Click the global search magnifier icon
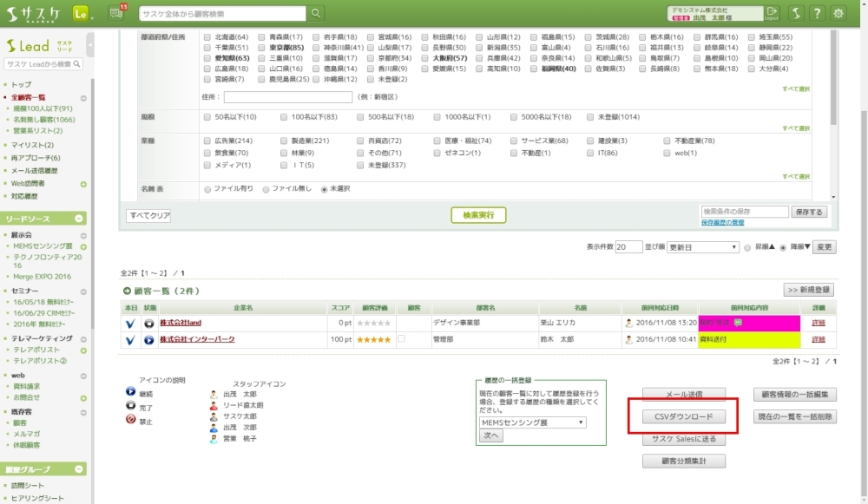 coord(316,13)
